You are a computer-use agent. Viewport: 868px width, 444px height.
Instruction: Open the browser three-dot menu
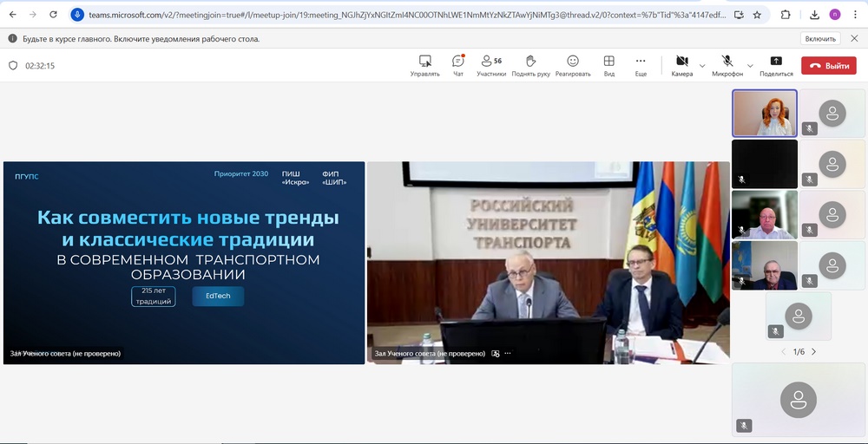(x=855, y=15)
